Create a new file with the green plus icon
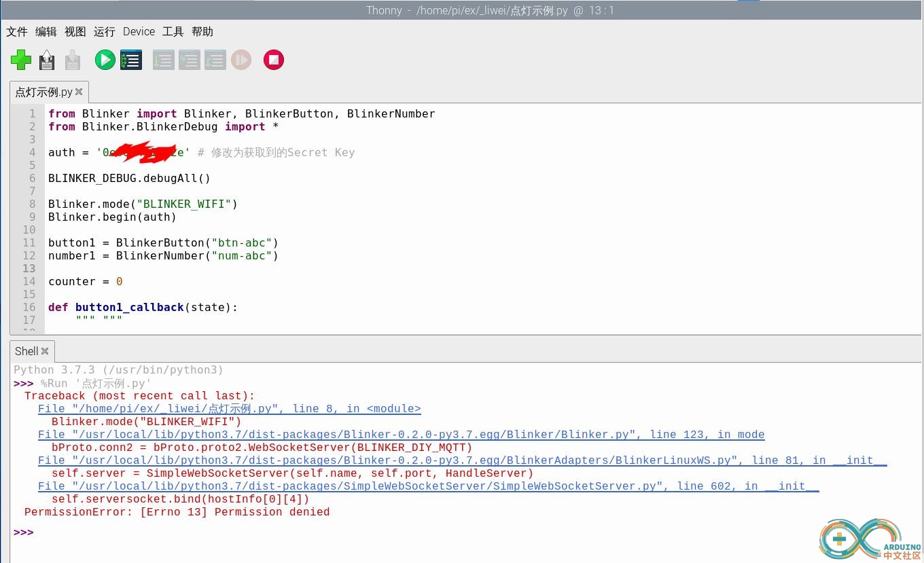Viewport: 924px width, 563px height. tap(21, 60)
